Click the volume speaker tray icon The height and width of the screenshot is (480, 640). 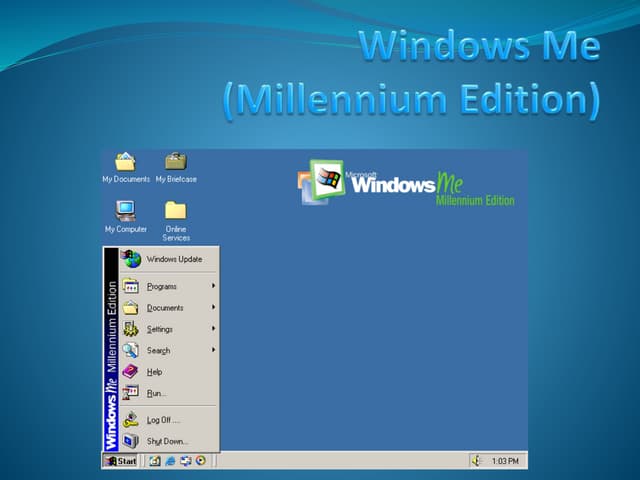point(476,461)
